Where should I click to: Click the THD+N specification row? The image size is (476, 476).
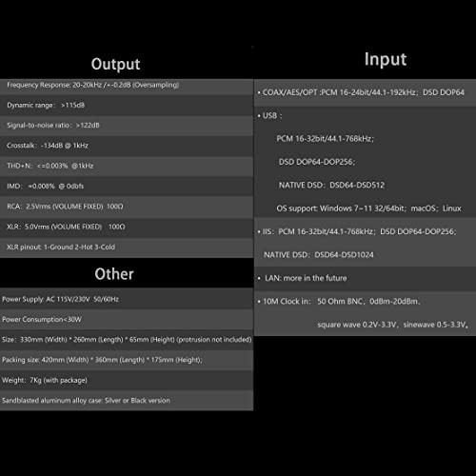pos(127,166)
